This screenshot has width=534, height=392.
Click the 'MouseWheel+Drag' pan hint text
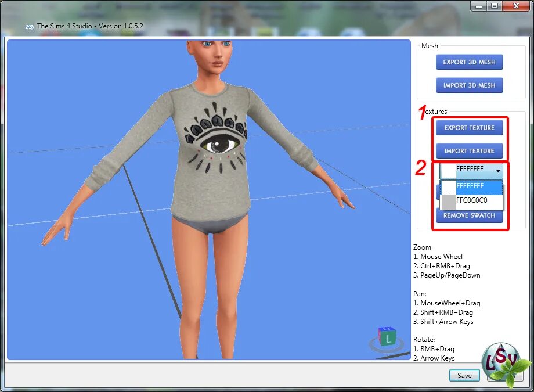point(450,303)
